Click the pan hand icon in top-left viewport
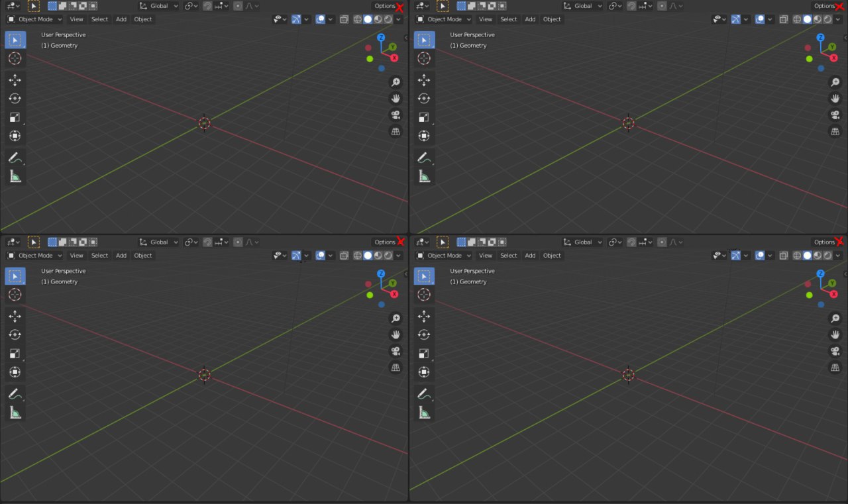 (x=396, y=99)
